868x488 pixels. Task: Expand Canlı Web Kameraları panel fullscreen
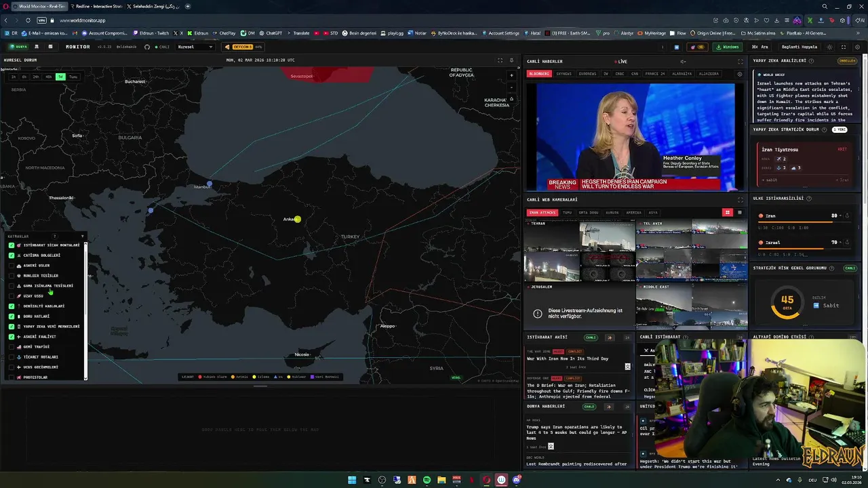[741, 200]
